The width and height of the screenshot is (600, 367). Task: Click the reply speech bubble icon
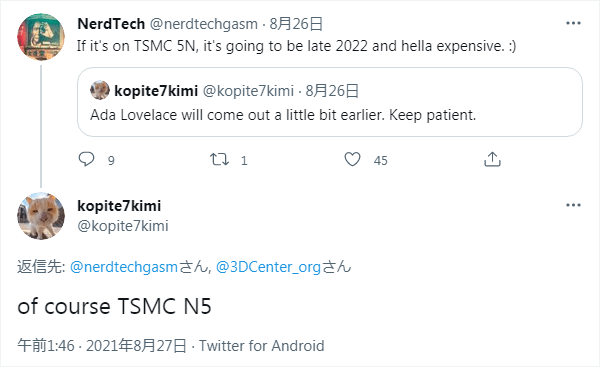click(86, 159)
